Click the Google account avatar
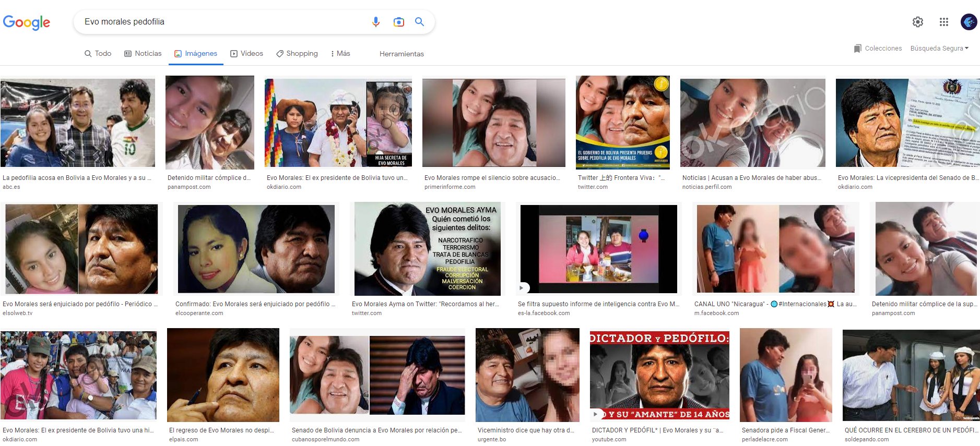 (x=969, y=22)
